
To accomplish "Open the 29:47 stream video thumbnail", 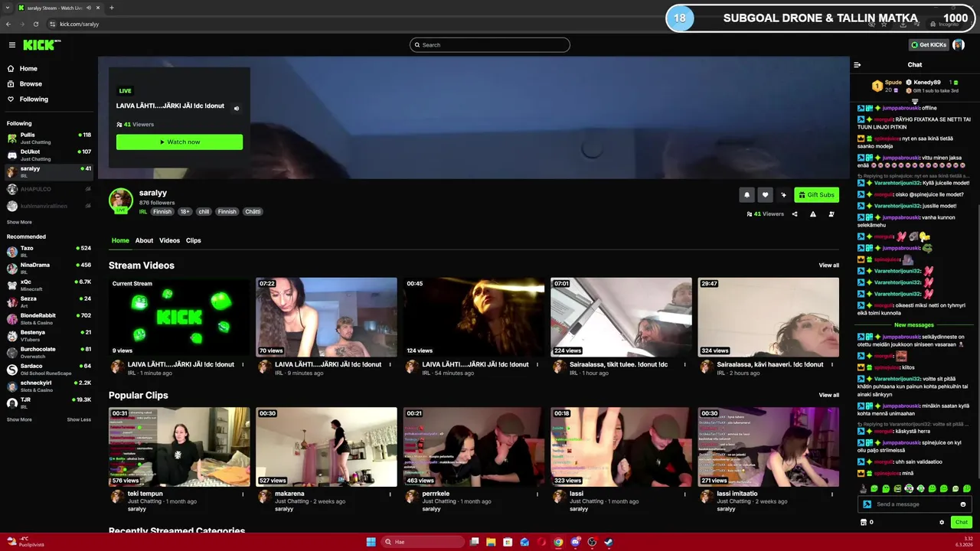I will click(x=768, y=317).
